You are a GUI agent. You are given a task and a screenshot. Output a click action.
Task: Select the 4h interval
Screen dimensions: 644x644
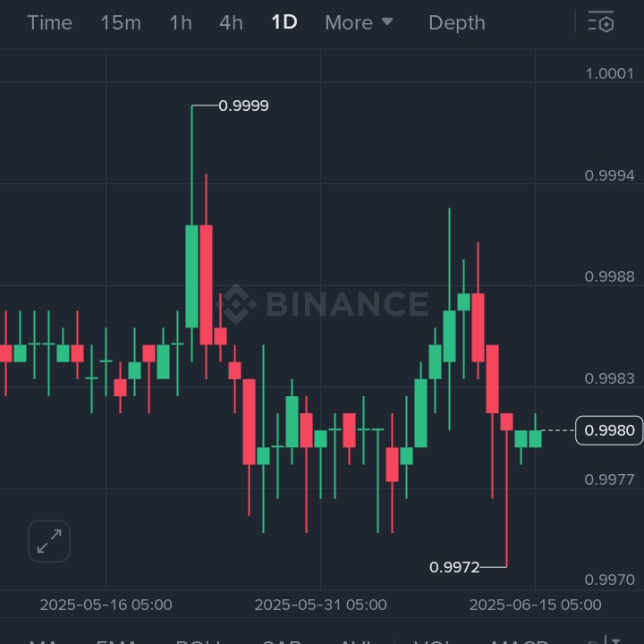coord(231,22)
